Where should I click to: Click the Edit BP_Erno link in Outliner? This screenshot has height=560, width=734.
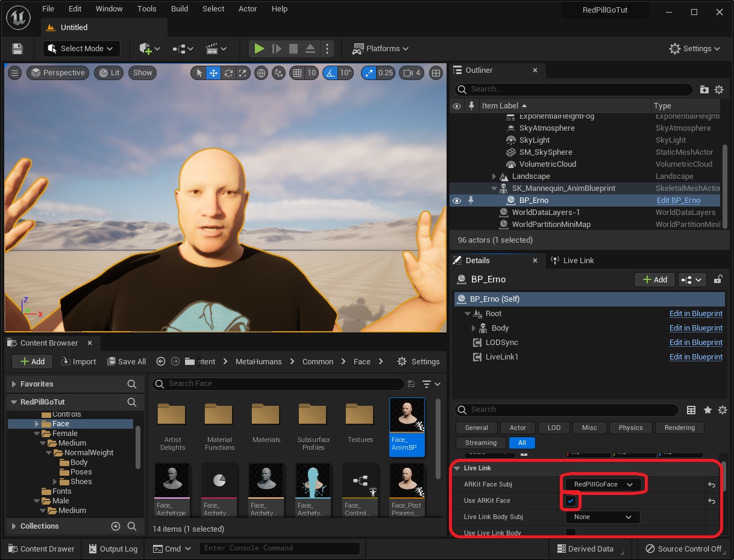pyautogui.click(x=678, y=201)
